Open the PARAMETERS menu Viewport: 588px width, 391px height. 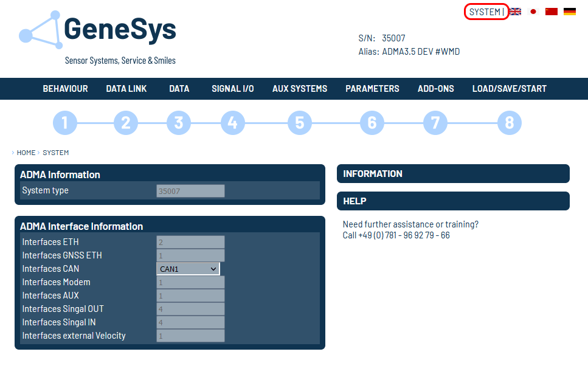372,89
